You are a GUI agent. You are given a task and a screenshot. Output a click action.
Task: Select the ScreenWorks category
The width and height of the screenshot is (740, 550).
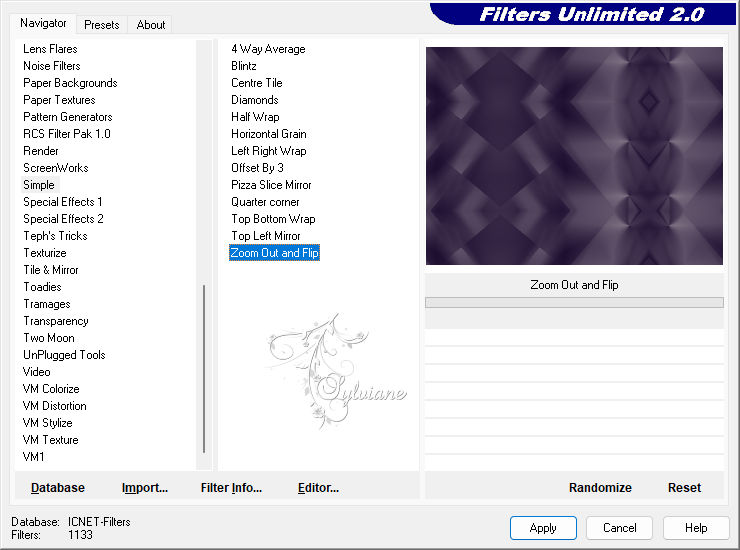(x=56, y=168)
